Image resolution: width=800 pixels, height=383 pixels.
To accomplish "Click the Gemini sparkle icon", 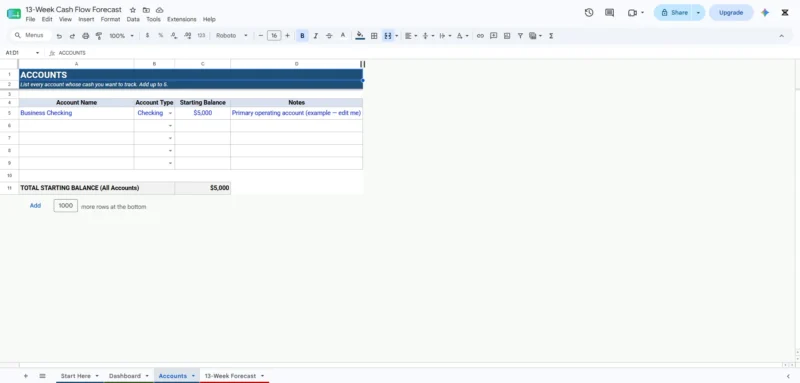I will point(765,13).
